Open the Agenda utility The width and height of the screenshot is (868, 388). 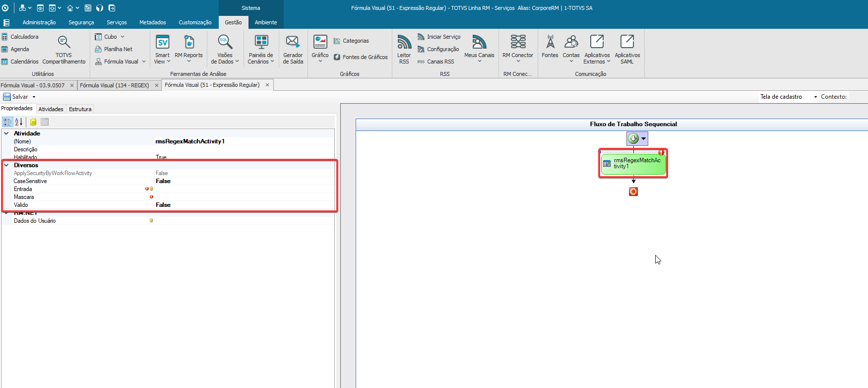[x=15, y=49]
